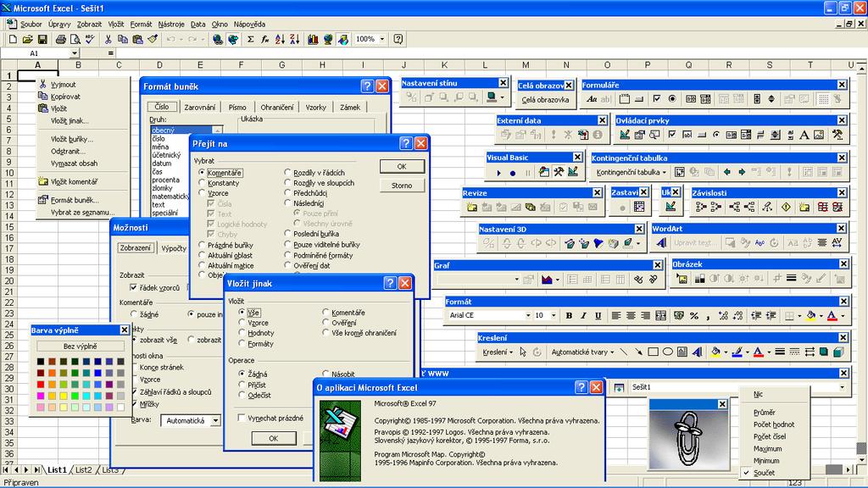Viewport: 868px width, 488px height.
Task: Click Insert WordArt icon in Kreslení toolbar
Action: point(697,352)
